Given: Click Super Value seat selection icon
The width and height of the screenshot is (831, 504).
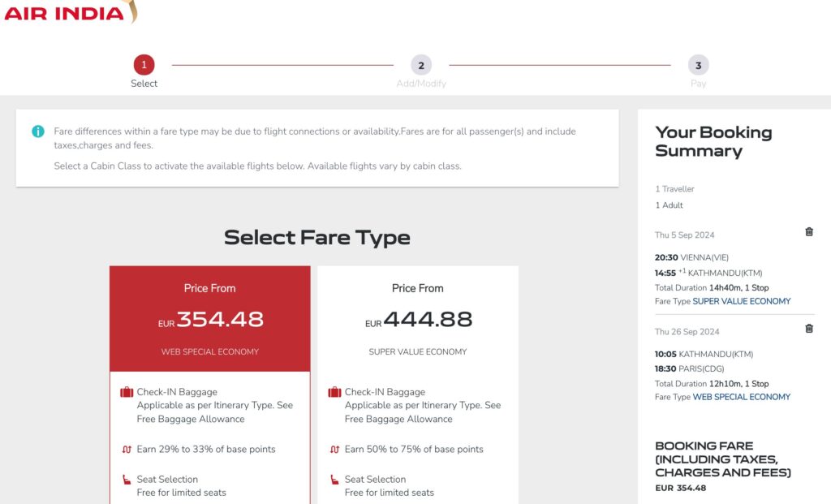Looking at the screenshot, I should (x=334, y=480).
